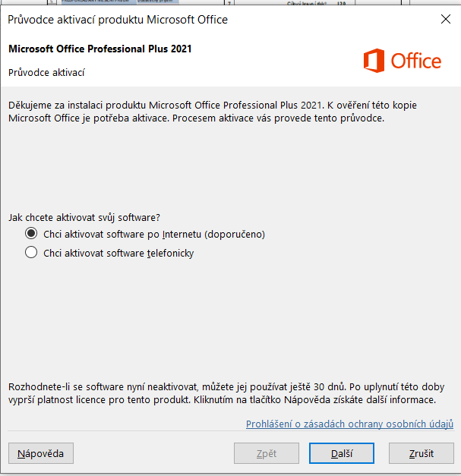This screenshot has width=461, height=476.
Task: Click the "Office" wordmark beside the logo
Action: [x=415, y=61]
